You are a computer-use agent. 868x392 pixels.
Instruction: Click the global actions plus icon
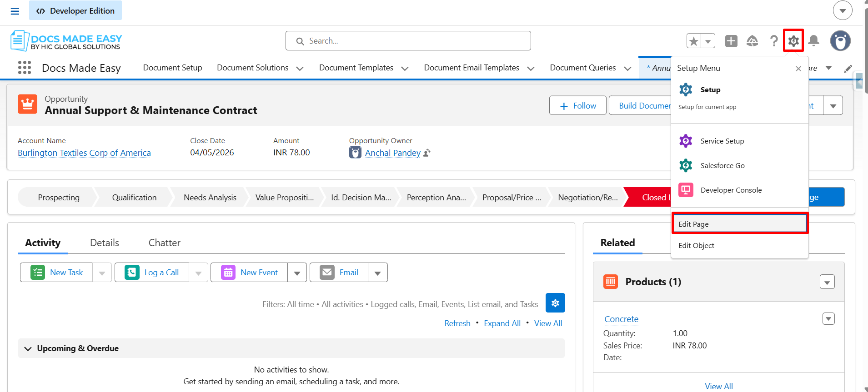(731, 41)
